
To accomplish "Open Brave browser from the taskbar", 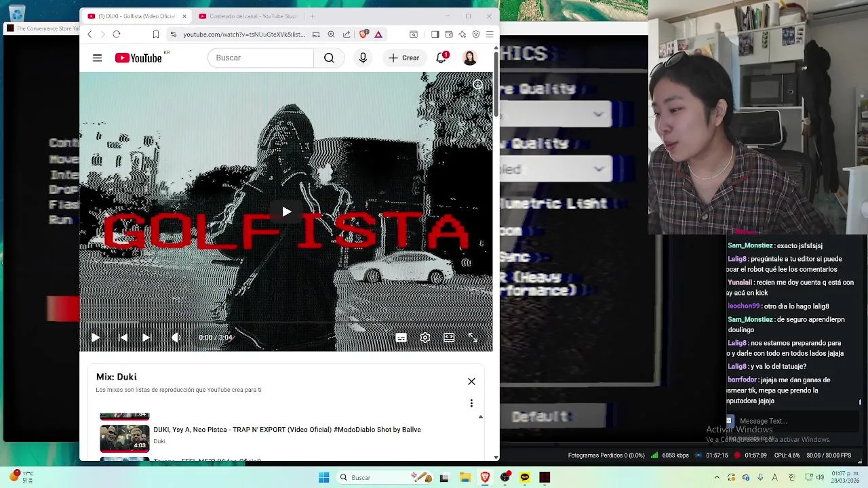I will click(x=485, y=478).
